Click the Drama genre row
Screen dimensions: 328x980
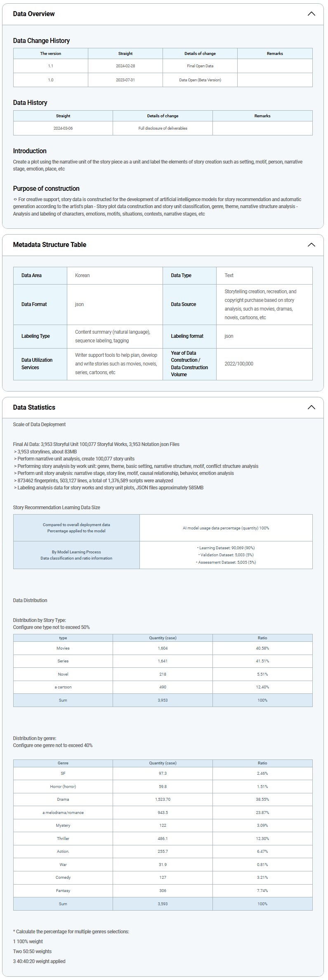point(63,800)
